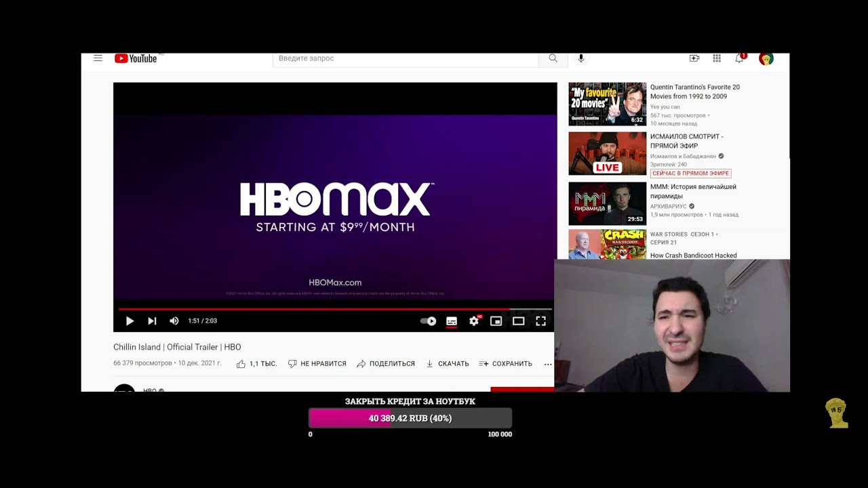Click the 1:51 / 2:03 time display

tap(203, 321)
